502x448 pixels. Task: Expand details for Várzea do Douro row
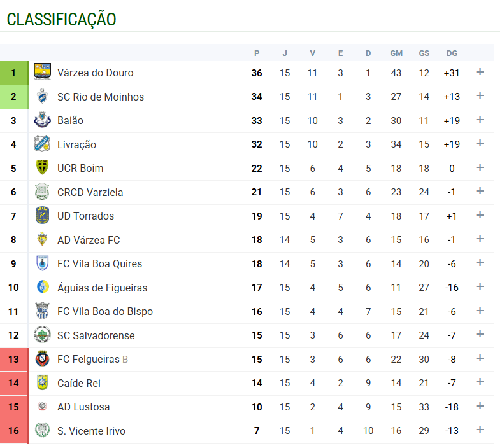[480, 73]
